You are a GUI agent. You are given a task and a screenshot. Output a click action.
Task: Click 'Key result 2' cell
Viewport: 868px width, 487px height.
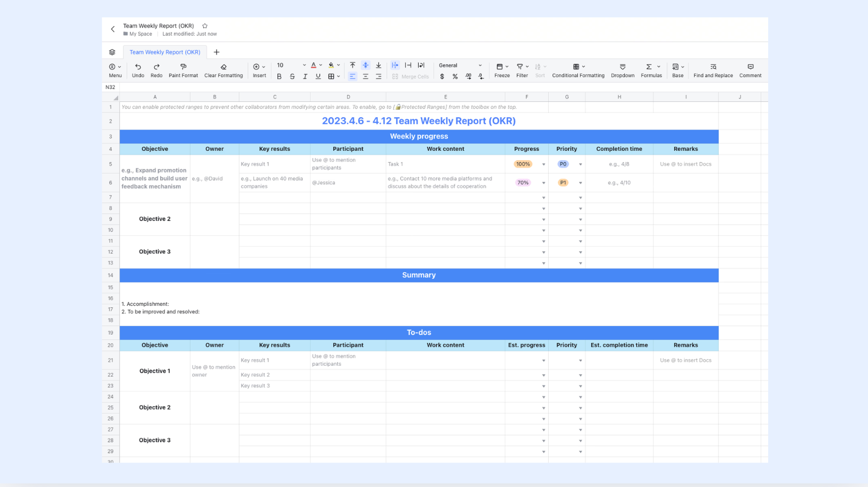[275, 375]
